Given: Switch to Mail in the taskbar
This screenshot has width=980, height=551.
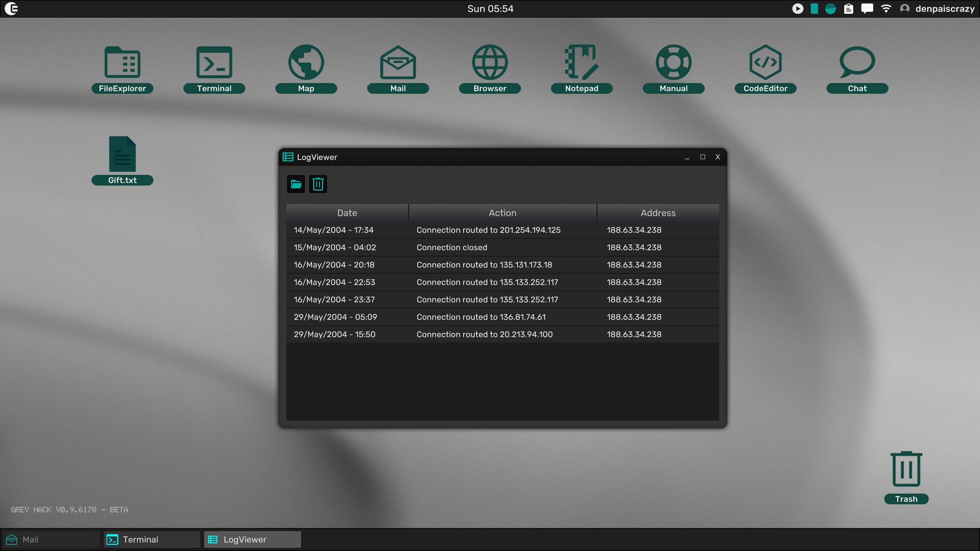Looking at the screenshot, I should click(51, 540).
